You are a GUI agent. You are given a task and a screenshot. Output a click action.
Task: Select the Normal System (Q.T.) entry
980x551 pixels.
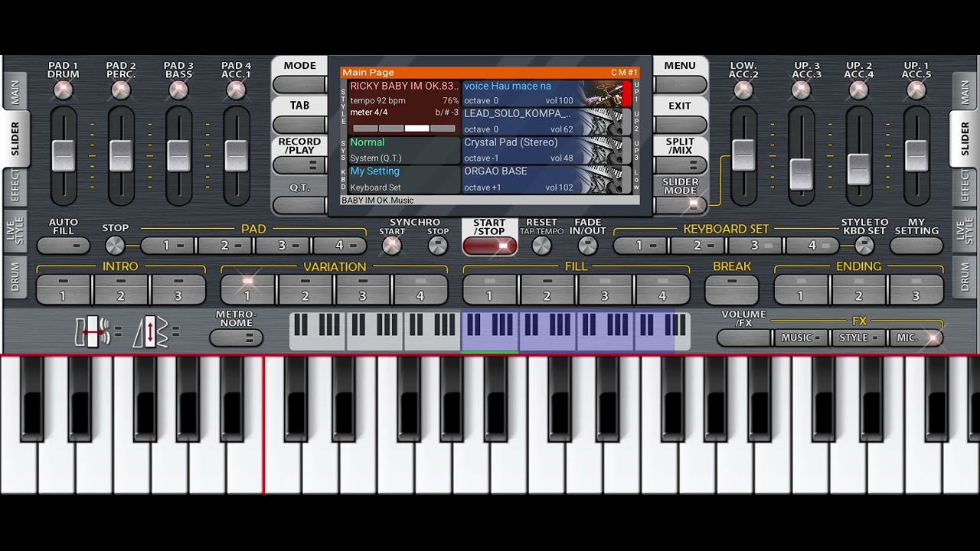405,151
